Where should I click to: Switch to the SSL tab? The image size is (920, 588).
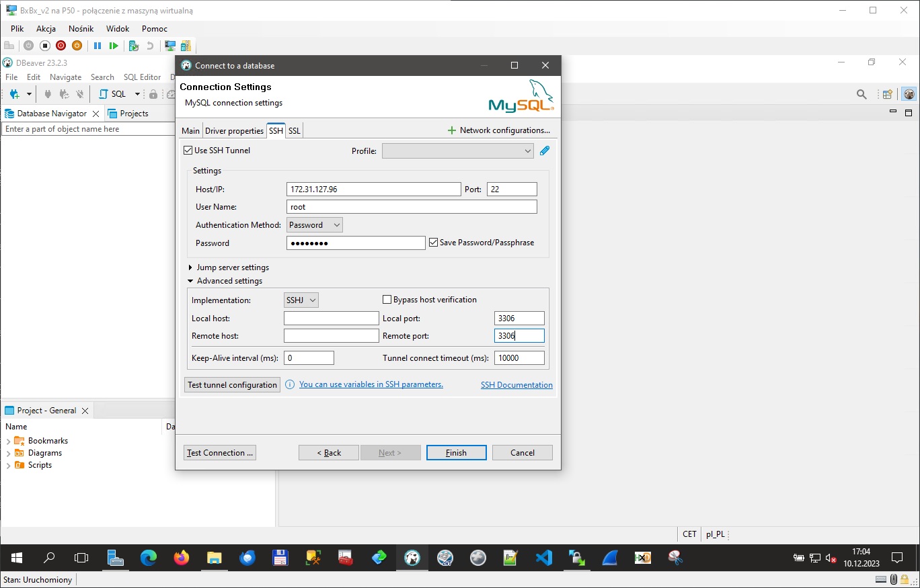tap(295, 131)
